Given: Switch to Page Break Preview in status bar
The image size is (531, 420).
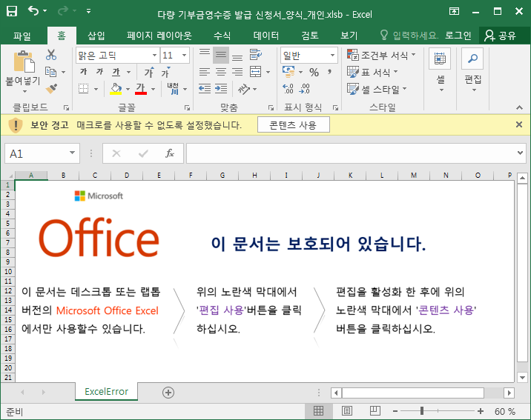Looking at the screenshot, I should tap(375, 411).
